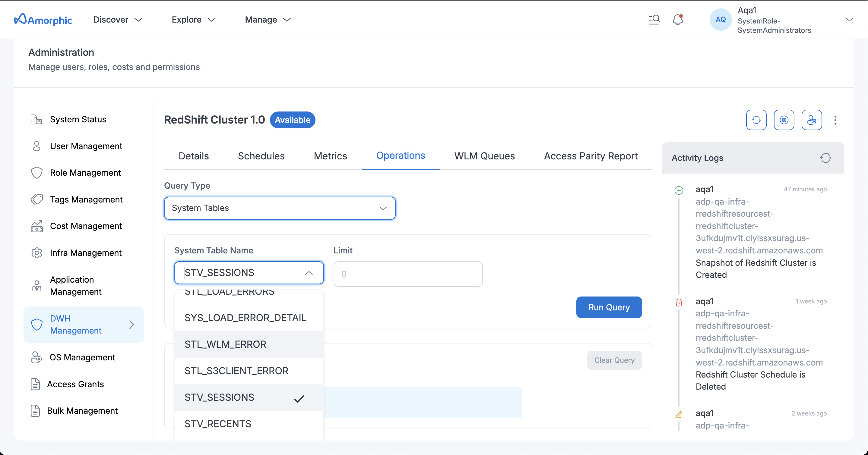Switch to the WLM Queues tab
The height and width of the screenshot is (455, 868).
[484, 156]
